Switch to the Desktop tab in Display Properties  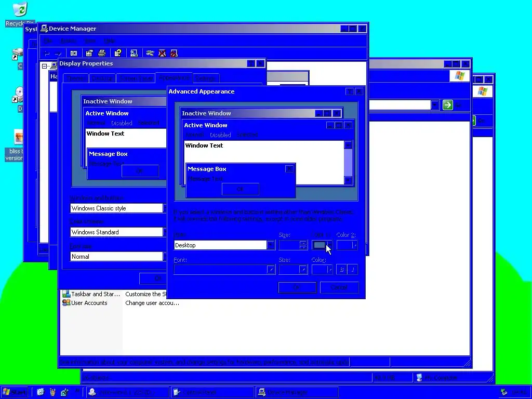click(102, 78)
